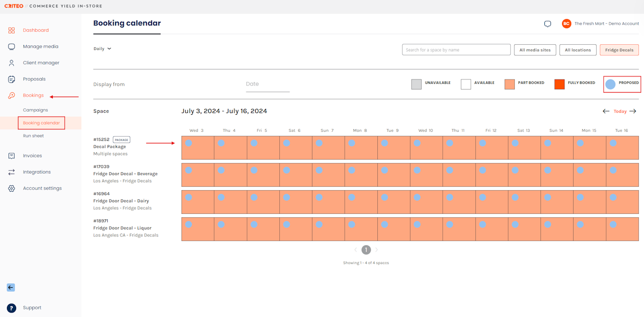The width and height of the screenshot is (644, 317).
Task: Click the Integrations arrows icon
Action: tap(12, 172)
